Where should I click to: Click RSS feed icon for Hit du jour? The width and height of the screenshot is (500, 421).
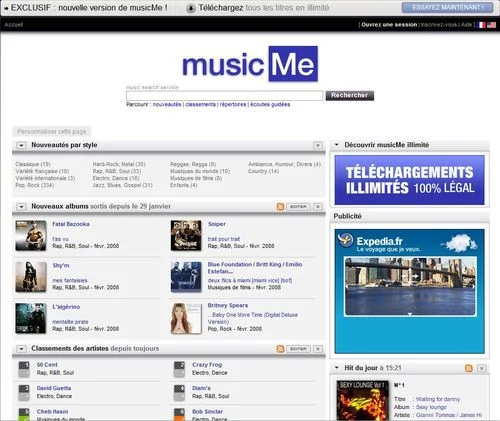(x=469, y=368)
